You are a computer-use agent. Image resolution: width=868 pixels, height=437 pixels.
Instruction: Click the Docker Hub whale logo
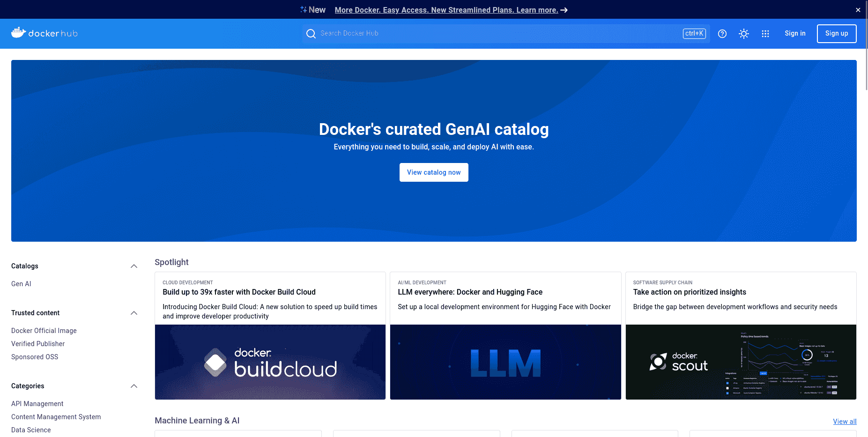click(45, 33)
